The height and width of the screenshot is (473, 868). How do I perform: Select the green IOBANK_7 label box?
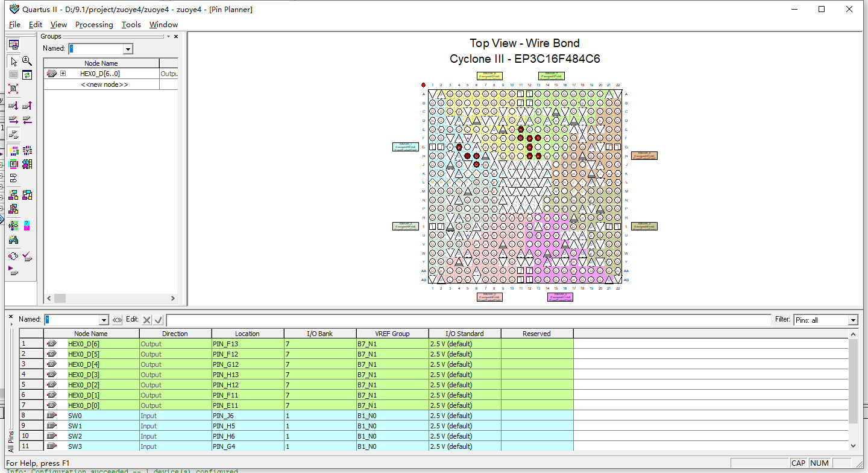[552, 76]
